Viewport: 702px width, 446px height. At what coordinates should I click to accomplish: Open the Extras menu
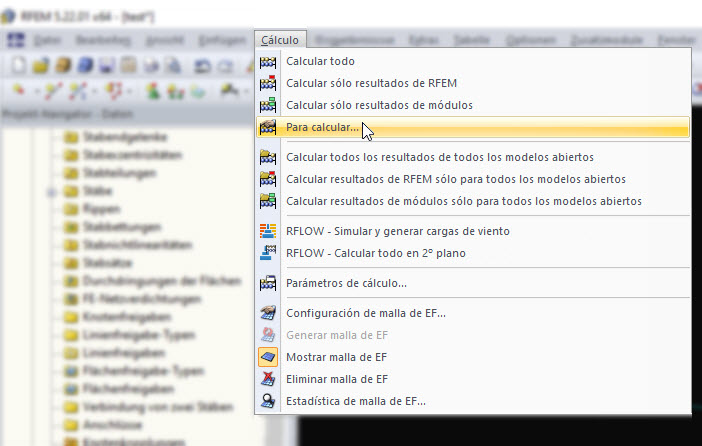pos(424,40)
